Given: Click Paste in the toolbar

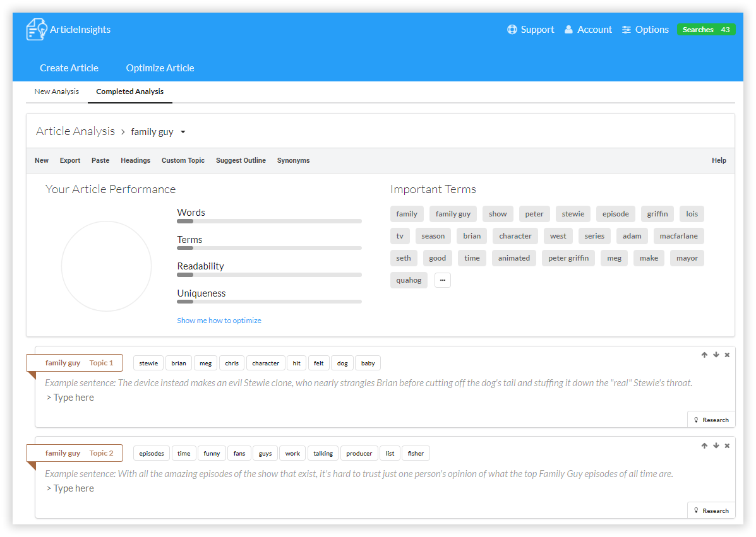Looking at the screenshot, I should [x=100, y=160].
